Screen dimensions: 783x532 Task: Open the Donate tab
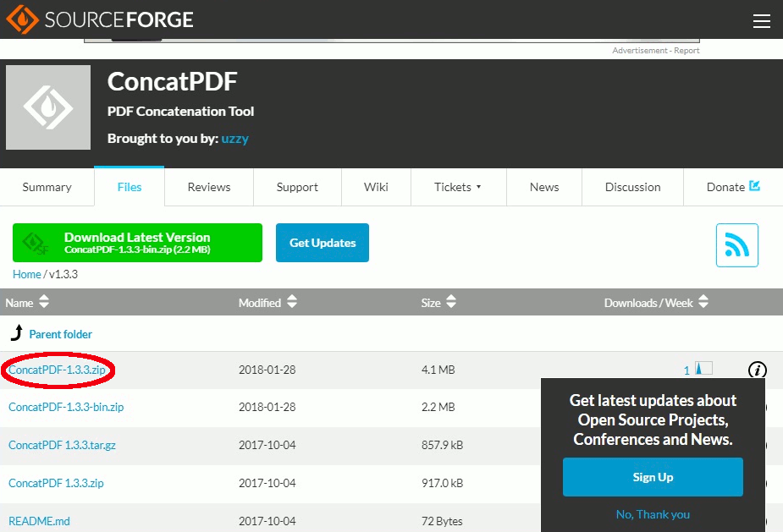pos(733,187)
